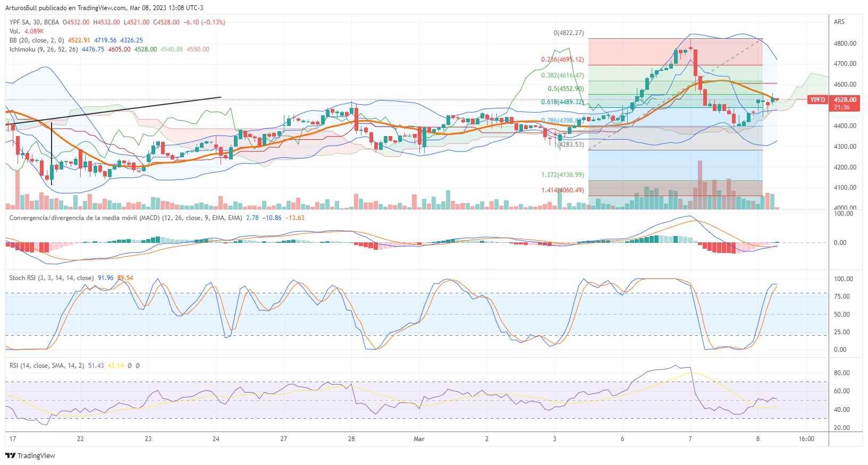Click the Fibonacci 0.5(4552.90) level label
Image resolution: width=868 pixels, height=465 pixels.
point(566,89)
